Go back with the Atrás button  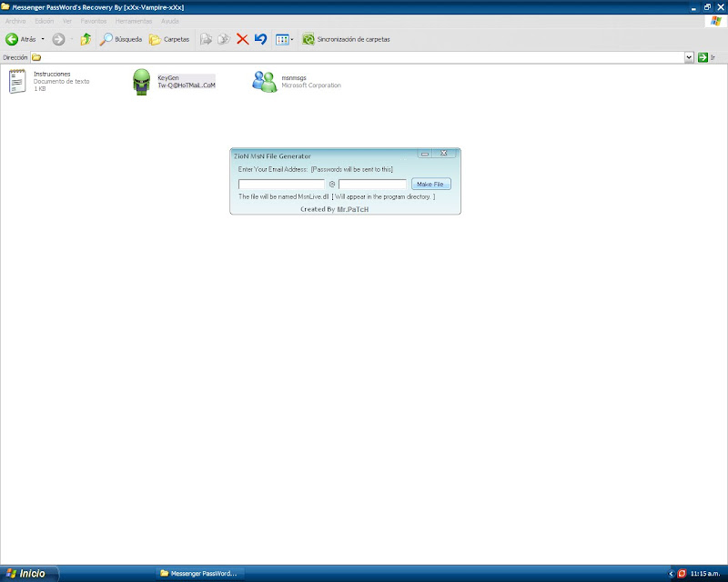pos(20,39)
